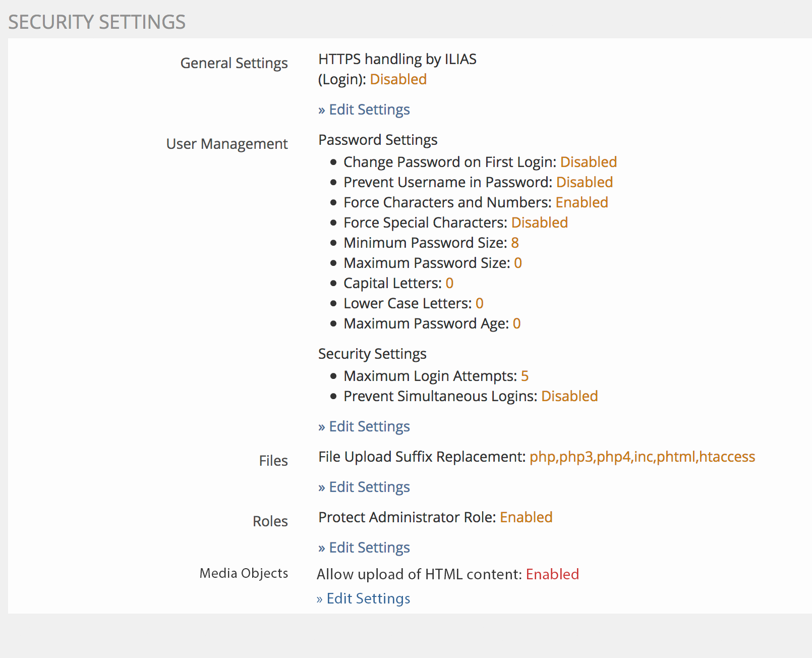Click the Force Special Characters Disabled value

coord(539,223)
